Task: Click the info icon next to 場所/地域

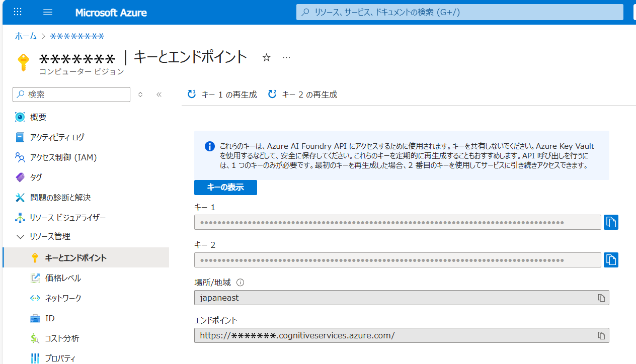Action: 240,283
